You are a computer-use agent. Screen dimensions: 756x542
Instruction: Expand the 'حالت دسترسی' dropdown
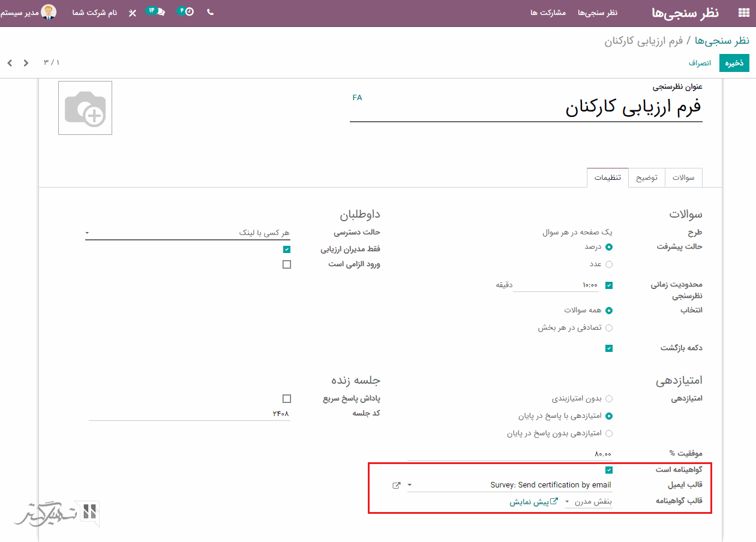[x=187, y=233]
